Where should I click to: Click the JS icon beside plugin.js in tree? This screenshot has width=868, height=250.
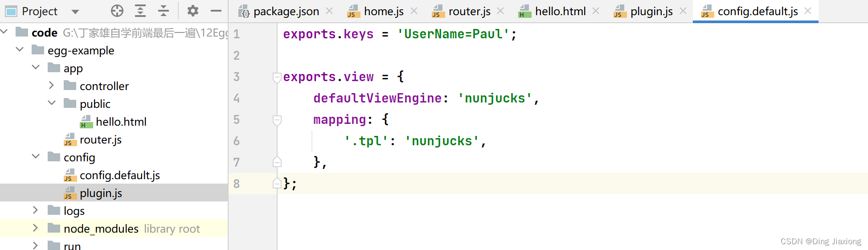(70, 193)
